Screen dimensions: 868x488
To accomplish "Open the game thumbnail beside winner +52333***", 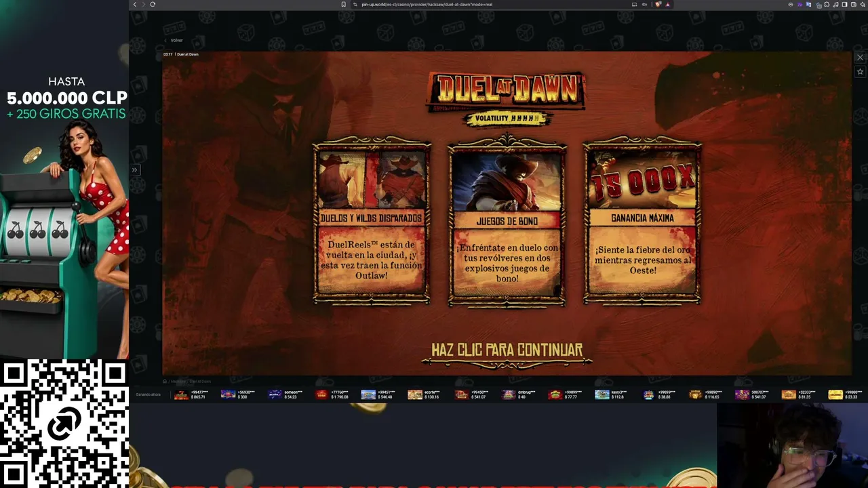I will tap(789, 394).
